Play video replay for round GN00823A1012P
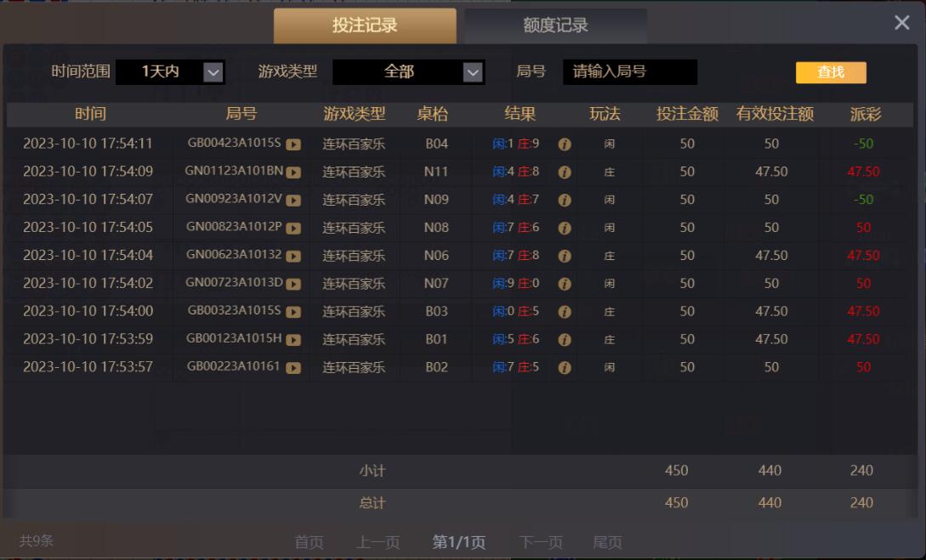 click(293, 228)
